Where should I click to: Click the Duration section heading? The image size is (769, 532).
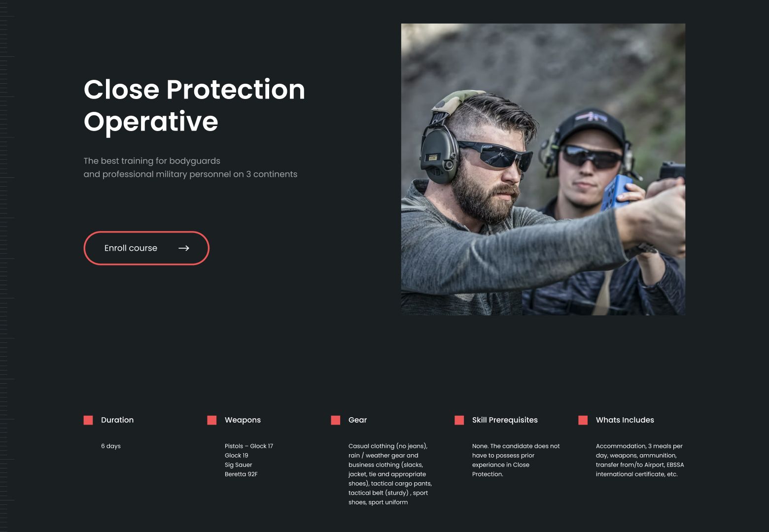pos(117,420)
